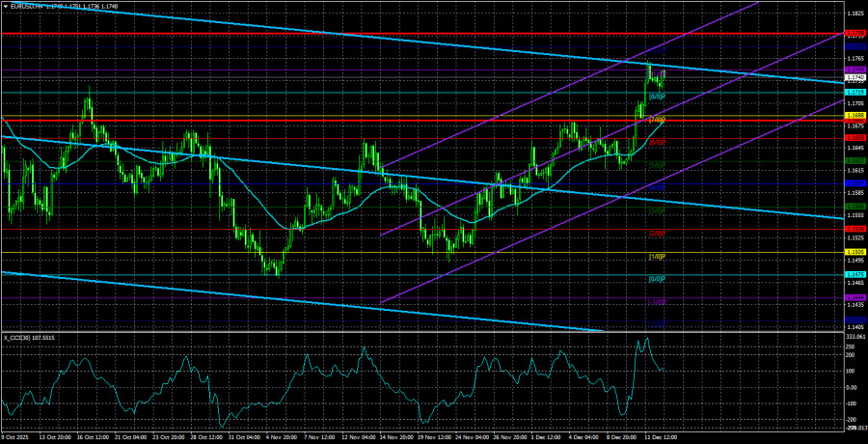
Task: Click the 1.1825 value on price scale
Action: click(854, 14)
